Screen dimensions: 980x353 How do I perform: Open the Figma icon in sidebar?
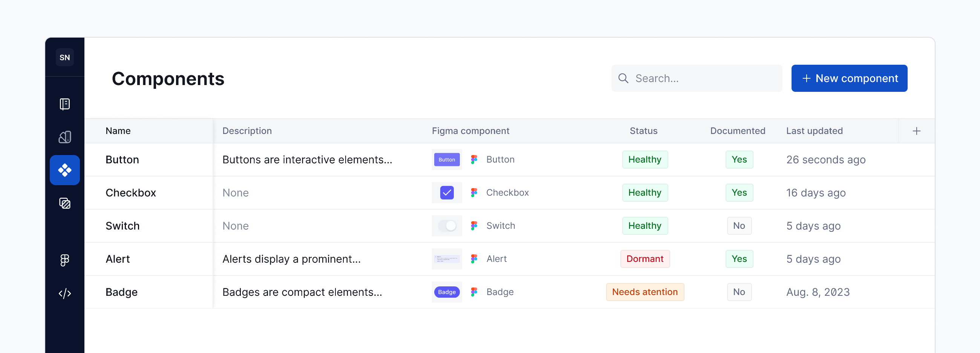point(65,260)
